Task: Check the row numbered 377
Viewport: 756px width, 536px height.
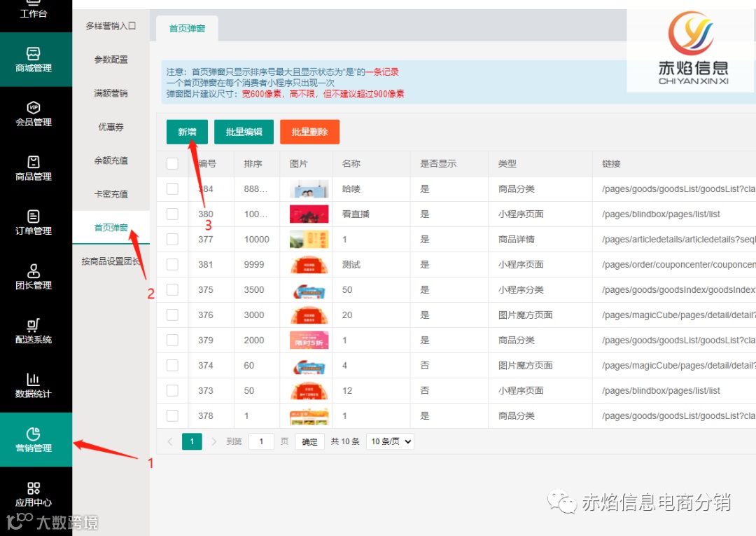Action: click(172, 240)
